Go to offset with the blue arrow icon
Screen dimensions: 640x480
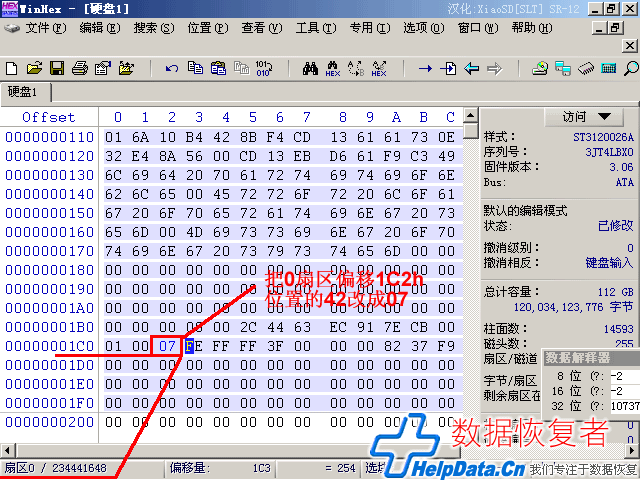click(x=425, y=68)
